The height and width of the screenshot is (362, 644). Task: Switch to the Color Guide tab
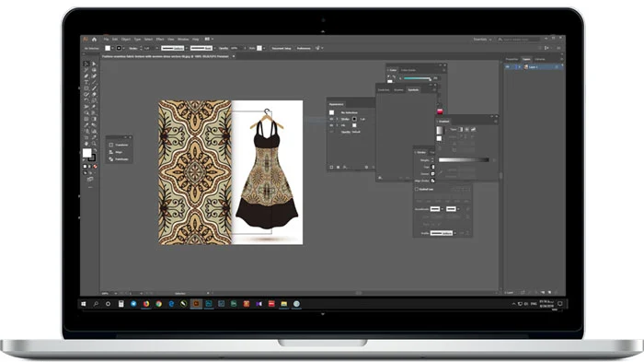coord(408,70)
